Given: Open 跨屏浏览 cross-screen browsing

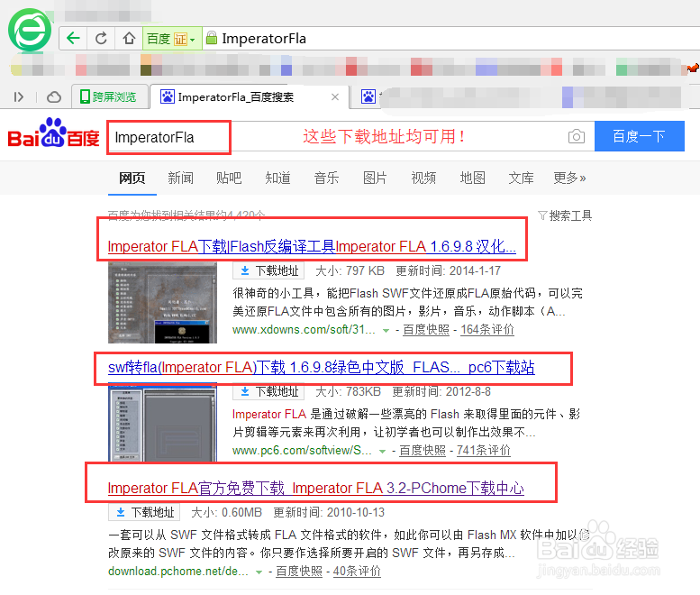Looking at the screenshot, I should 109,97.
